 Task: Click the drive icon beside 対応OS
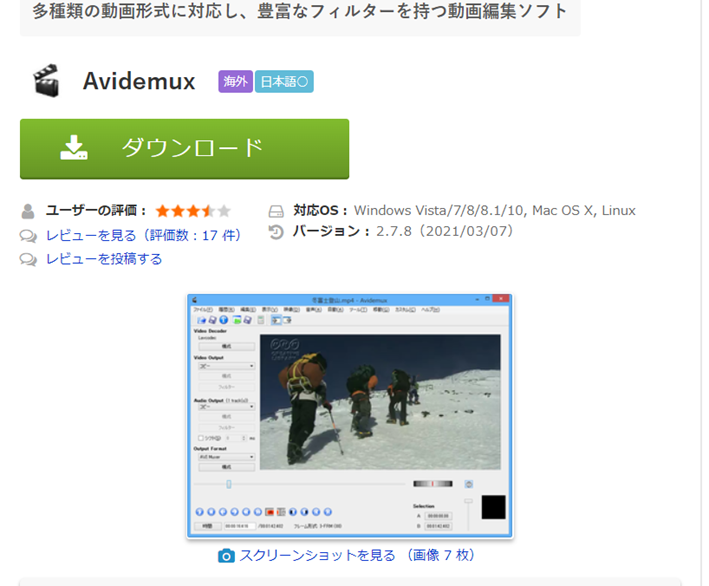[x=276, y=211]
